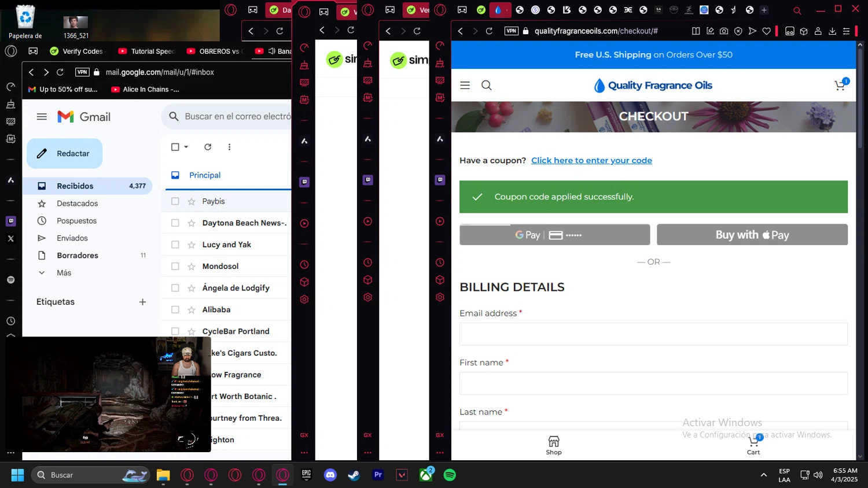Show hidden system tray icons chevron
The height and width of the screenshot is (488, 868).
[x=764, y=475]
